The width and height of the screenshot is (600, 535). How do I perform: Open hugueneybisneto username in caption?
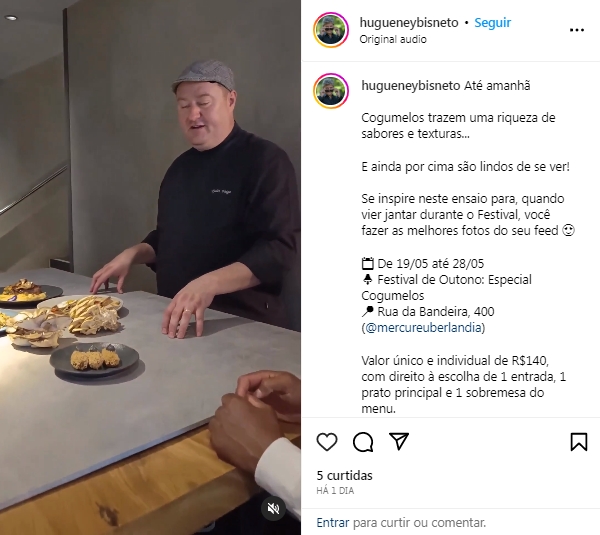411,86
